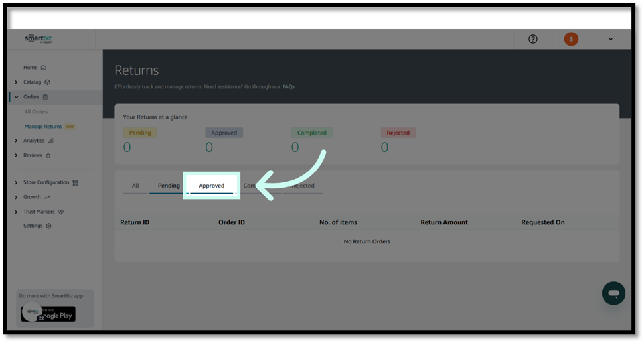The height and width of the screenshot is (343, 644).
Task: Click the Google Play download badge
Action: (x=48, y=314)
